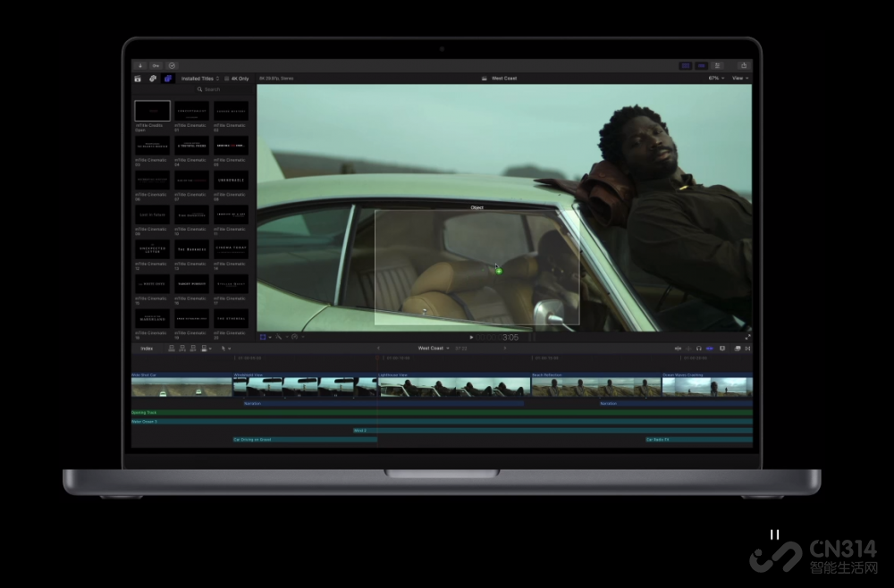This screenshot has height=588, width=894.
Task: Open the 67% viewer zoom menu
Action: point(716,78)
